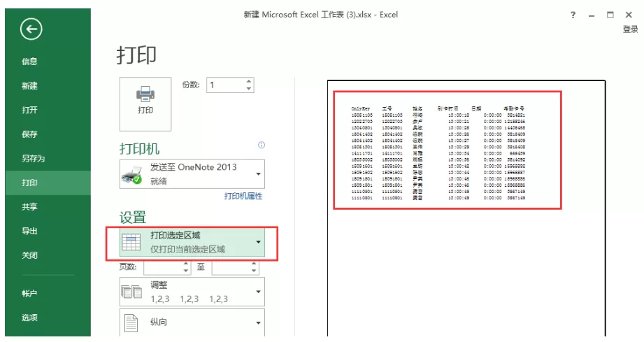Viewport: 644px width, 342px height.
Task: Click the back arrow circle icon
Action: click(31, 29)
